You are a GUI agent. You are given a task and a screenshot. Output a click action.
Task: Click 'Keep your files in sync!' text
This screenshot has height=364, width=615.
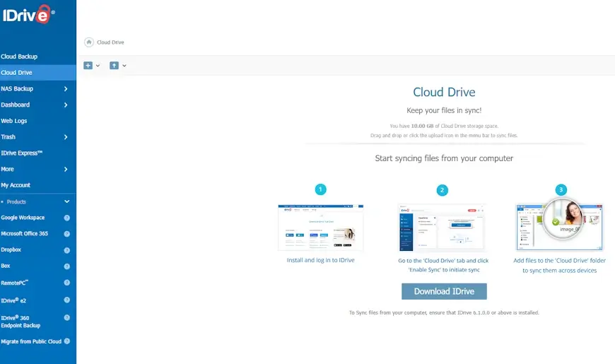[x=444, y=110]
